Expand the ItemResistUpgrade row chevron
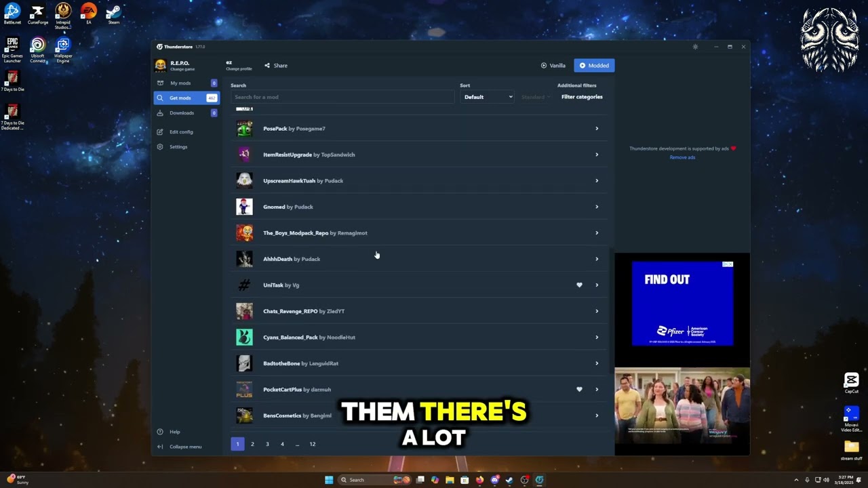868x488 pixels. pos(597,155)
